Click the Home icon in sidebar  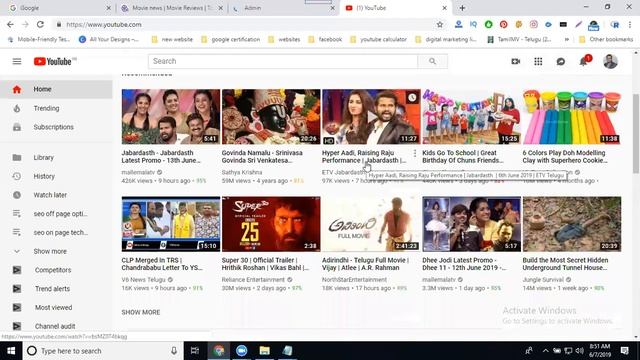pyautogui.click(x=17, y=89)
